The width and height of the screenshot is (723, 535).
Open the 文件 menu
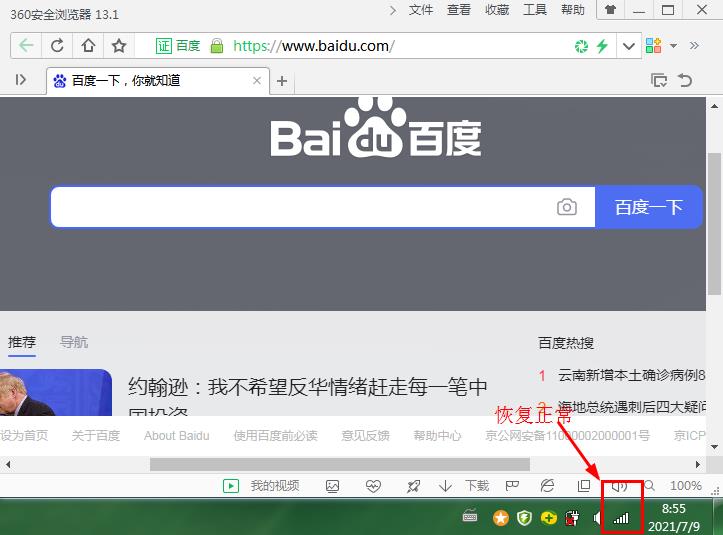click(x=421, y=10)
